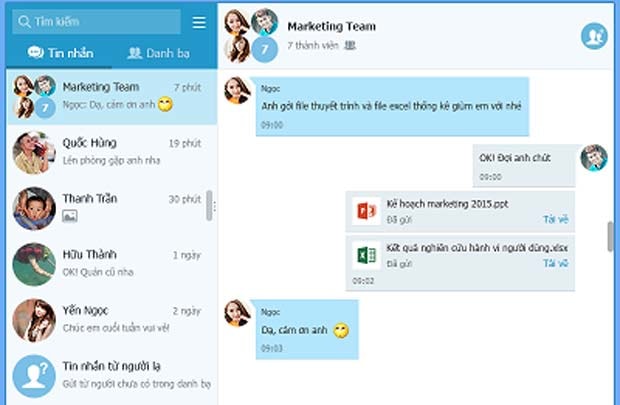Open the hamburger menu icon
The width and height of the screenshot is (620, 405).
(x=199, y=22)
